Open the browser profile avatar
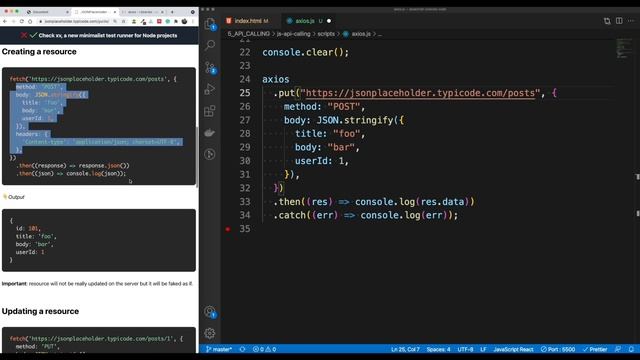 click(x=184, y=21)
